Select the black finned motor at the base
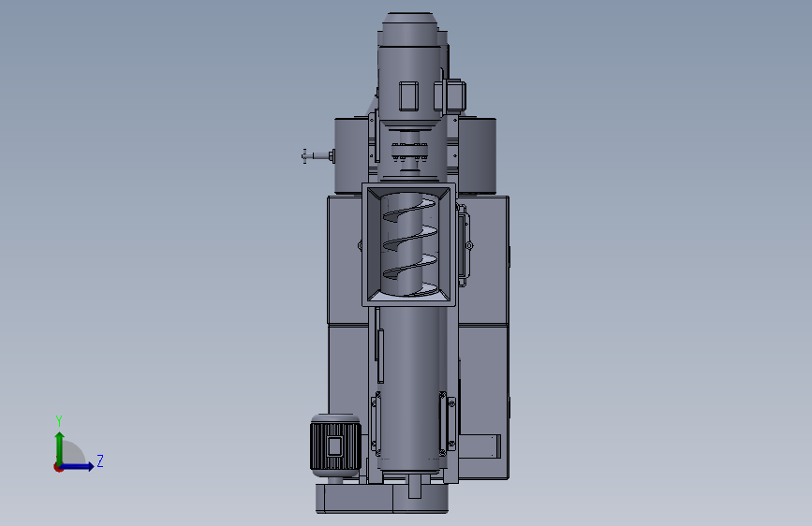Viewport: 812px width, 526px height. point(335,445)
